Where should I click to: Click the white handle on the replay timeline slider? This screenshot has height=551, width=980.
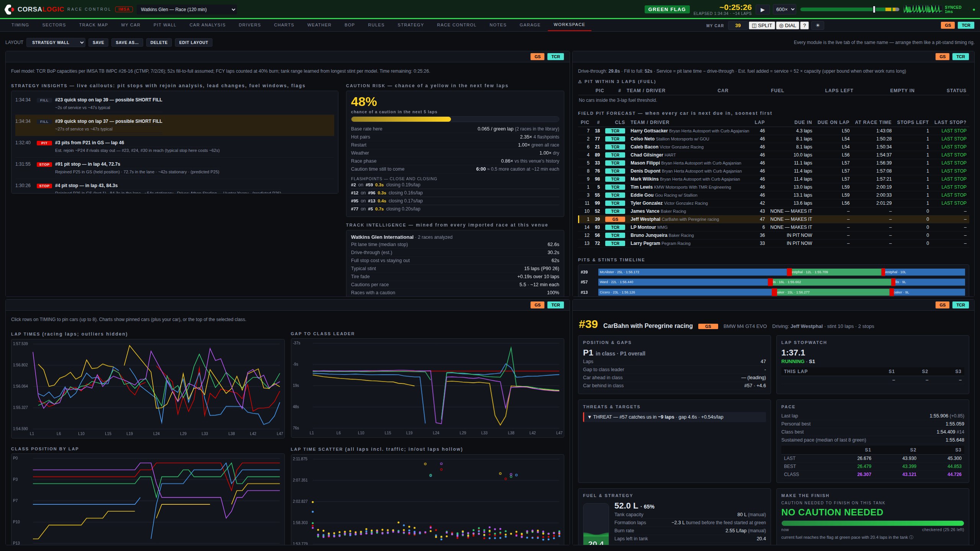(x=874, y=10)
